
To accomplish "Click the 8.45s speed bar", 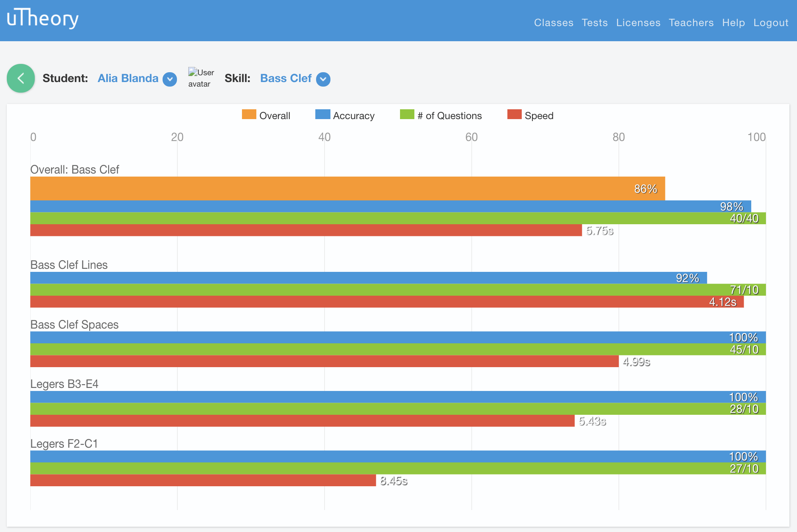I will [x=203, y=480].
